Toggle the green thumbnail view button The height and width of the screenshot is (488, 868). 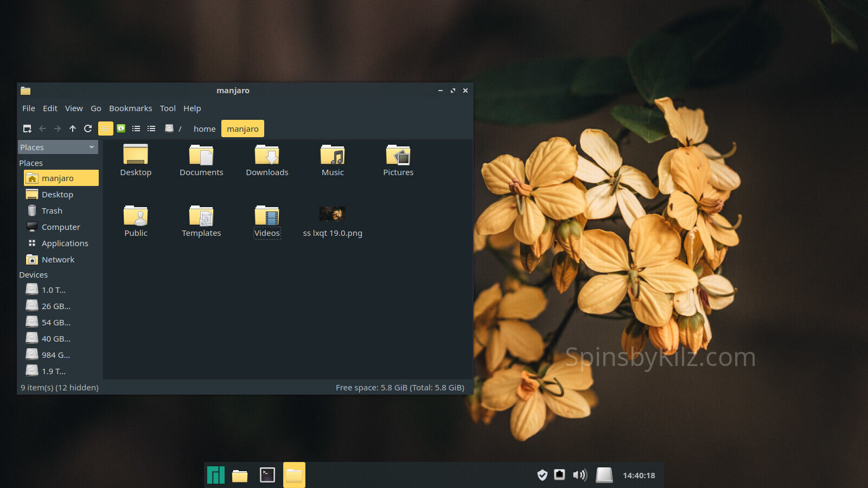121,129
